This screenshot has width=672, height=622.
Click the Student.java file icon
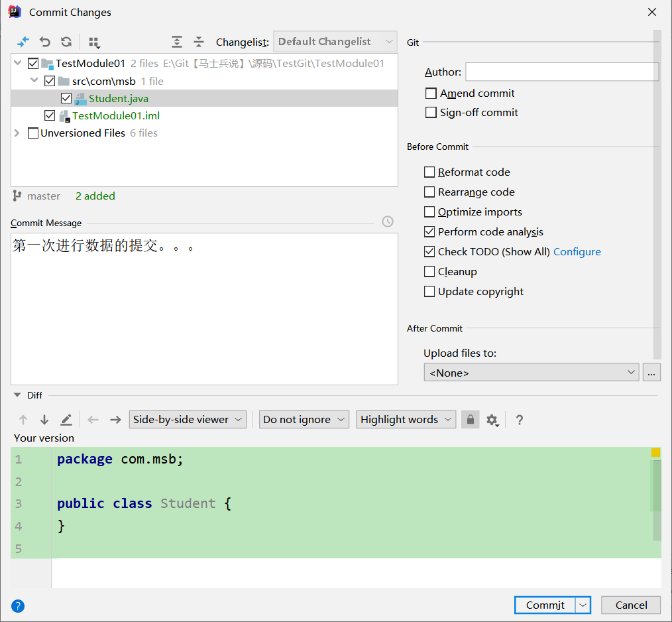tap(80, 99)
